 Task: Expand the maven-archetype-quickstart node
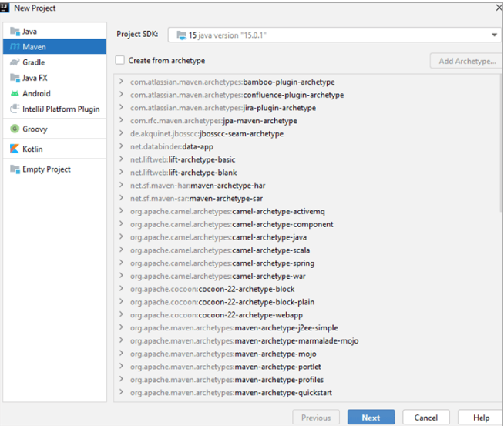[x=122, y=393]
